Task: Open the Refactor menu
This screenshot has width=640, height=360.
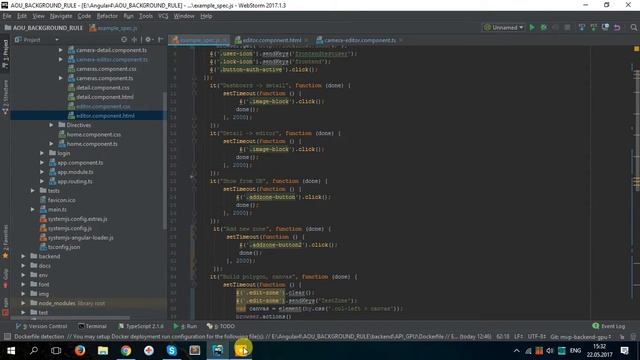Action: point(107,16)
